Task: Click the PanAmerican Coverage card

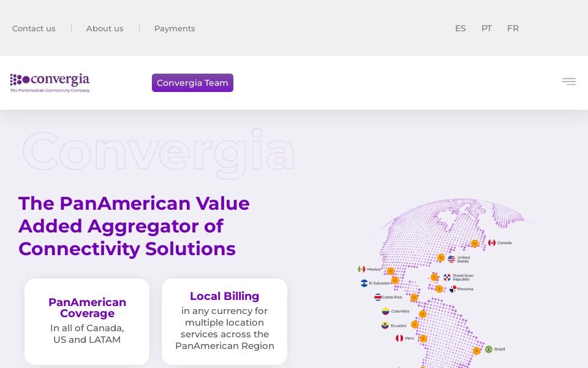Action: (x=86, y=321)
